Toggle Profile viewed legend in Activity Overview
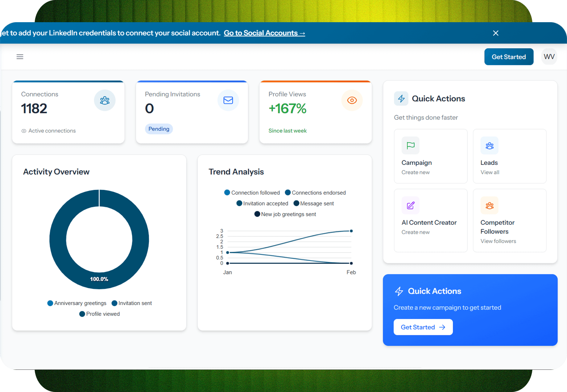This screenshot has width=567, height=392. tap(99, 314)
